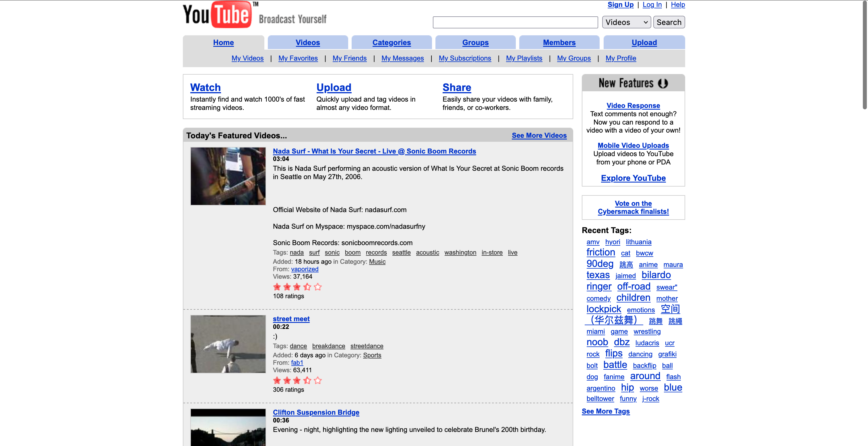Image resolution: width=868 pixels, height=446 pixels.
Task: Click the 'acoustic' tag
Action: pos(427,252)
